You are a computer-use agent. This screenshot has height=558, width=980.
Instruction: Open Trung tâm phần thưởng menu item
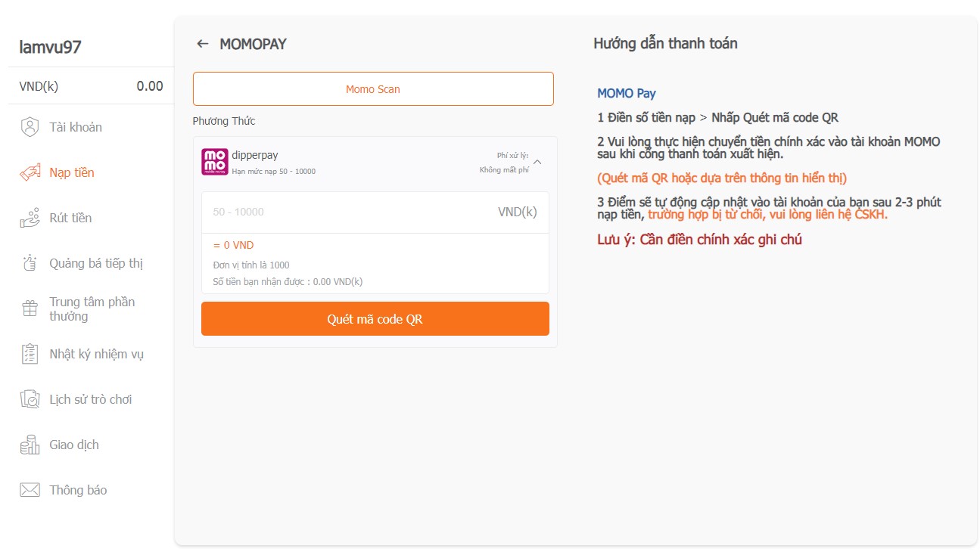91,308
